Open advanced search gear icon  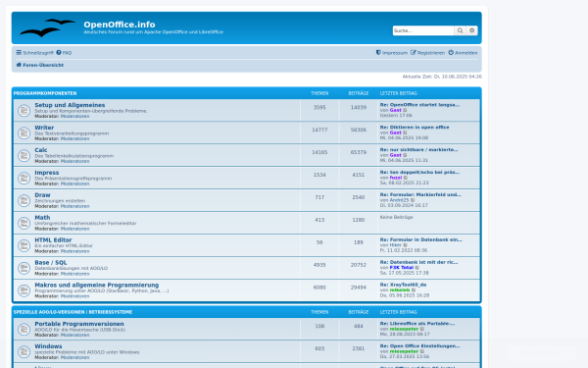471,30
